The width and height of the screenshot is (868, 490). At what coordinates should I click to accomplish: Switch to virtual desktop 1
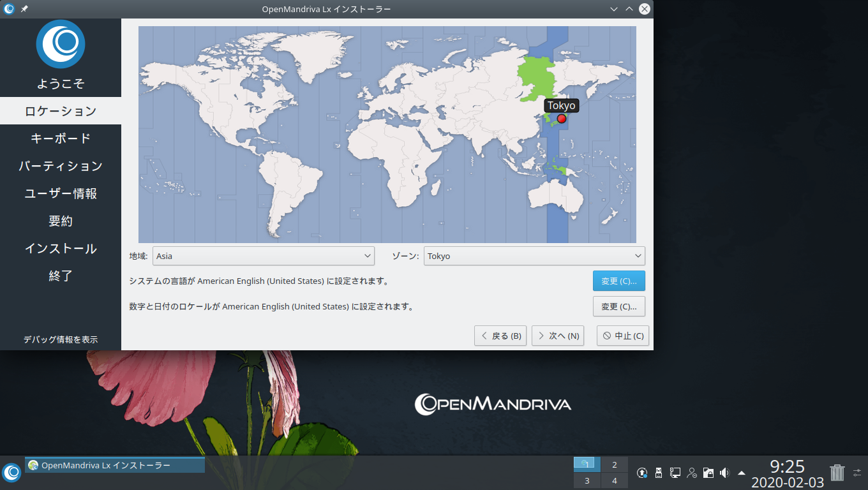pyautogui.click(x=587, y=464)
